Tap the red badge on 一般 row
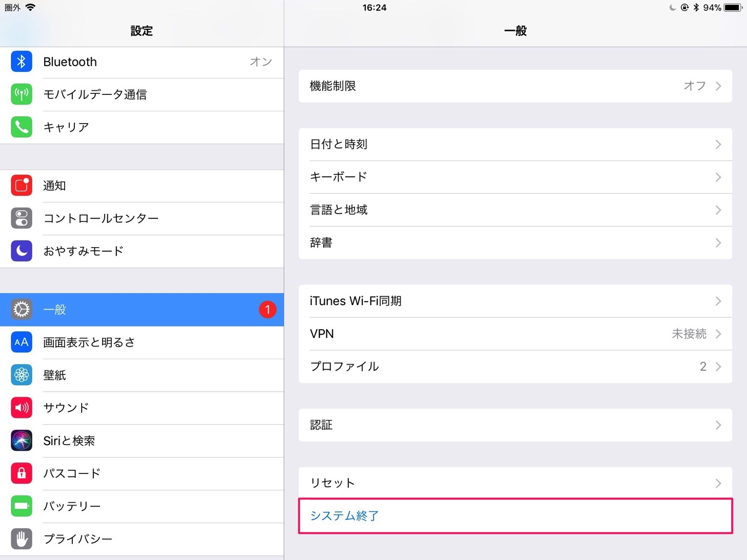 (x=267, y=309)
